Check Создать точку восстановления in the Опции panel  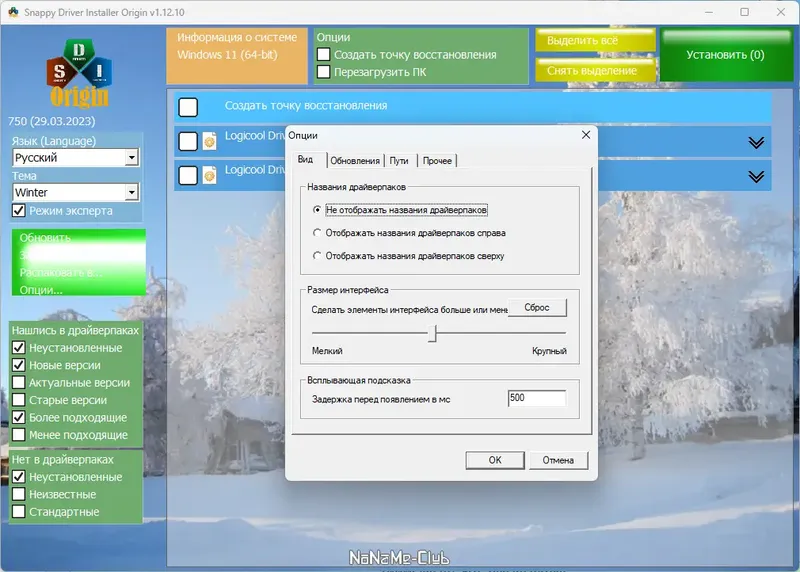323,54
